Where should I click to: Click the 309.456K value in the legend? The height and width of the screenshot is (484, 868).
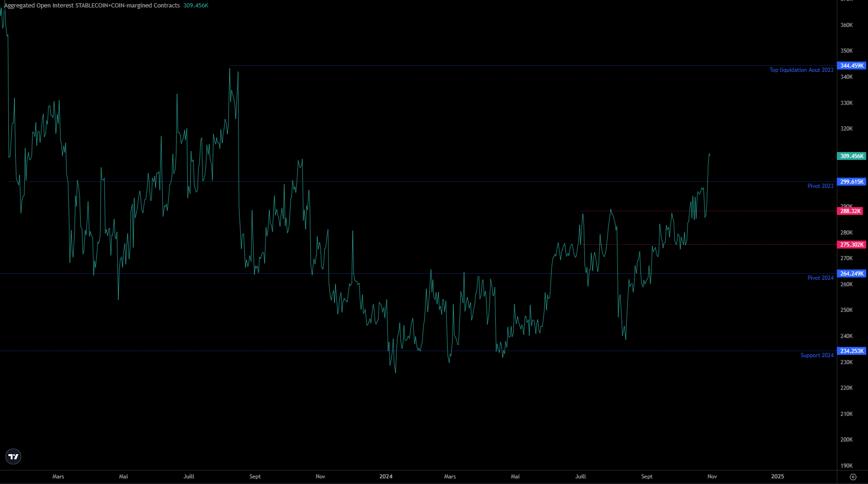point(195,5)
